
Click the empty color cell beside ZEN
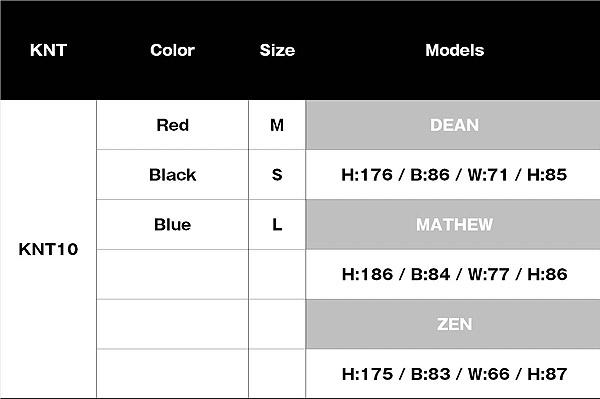coord(173,324)
